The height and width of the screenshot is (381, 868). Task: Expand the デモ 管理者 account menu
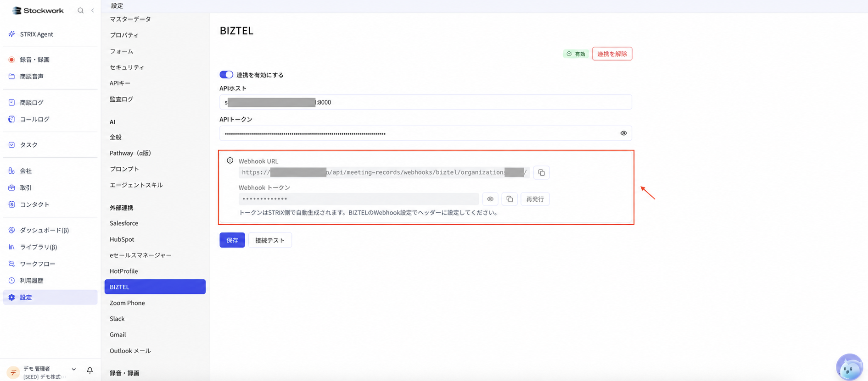click(x=73, y=369)
